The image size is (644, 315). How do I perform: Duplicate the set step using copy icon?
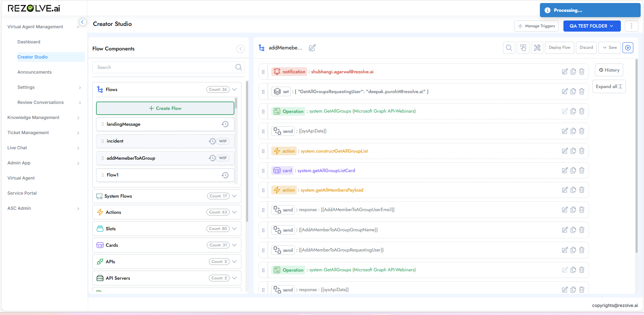(573, 91)
